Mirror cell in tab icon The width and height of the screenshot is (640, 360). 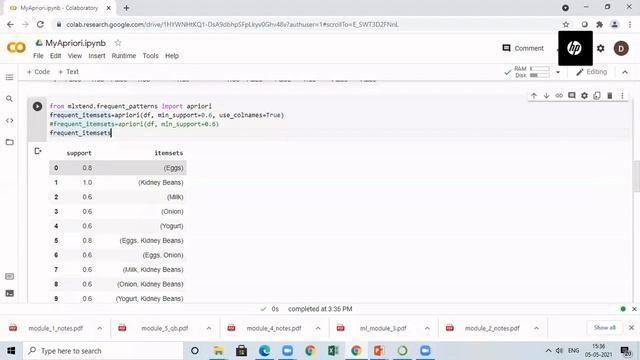pos(597,96)
